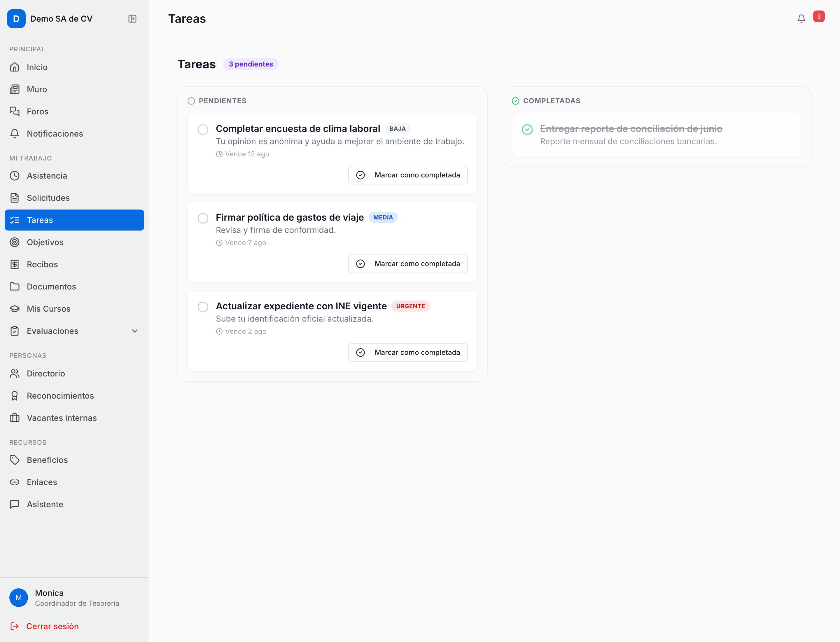The height and width of the screenshot is (642, 840).
Task: Open Beneficios under Recursos
Action: pyautogui.click(x=74, y=460)
